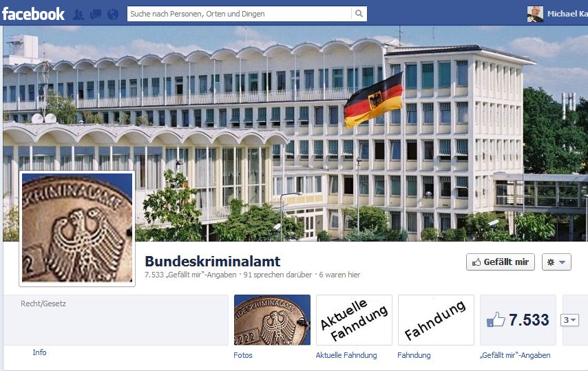Click the Fahndung app tile image
Viewport: 588px width, 371px height.
click(x=436, y=320)
